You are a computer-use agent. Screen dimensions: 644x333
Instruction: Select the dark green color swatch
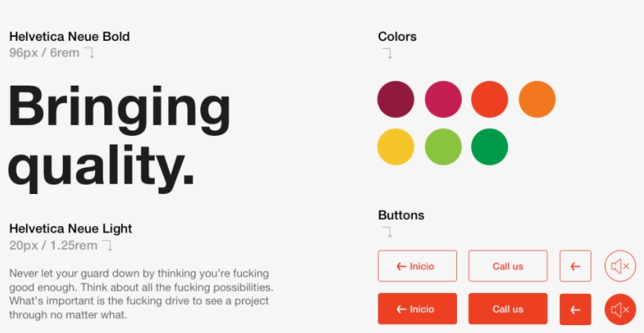489,147
